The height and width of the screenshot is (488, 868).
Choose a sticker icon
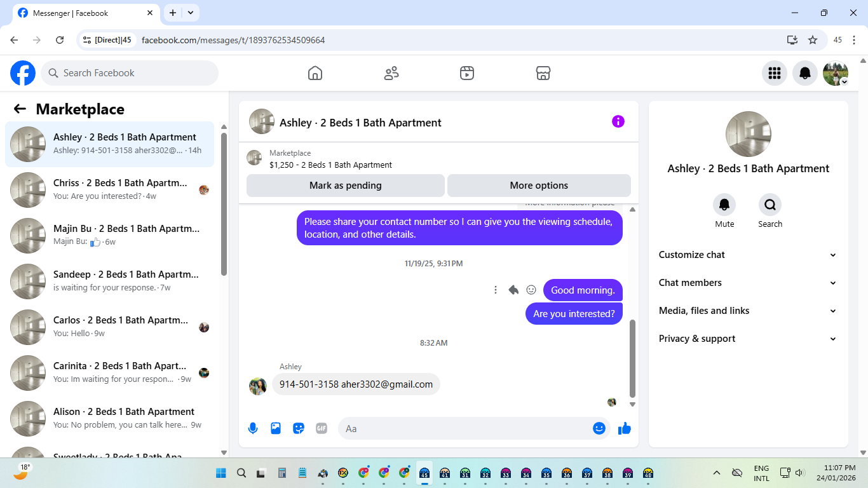[299, 428]
